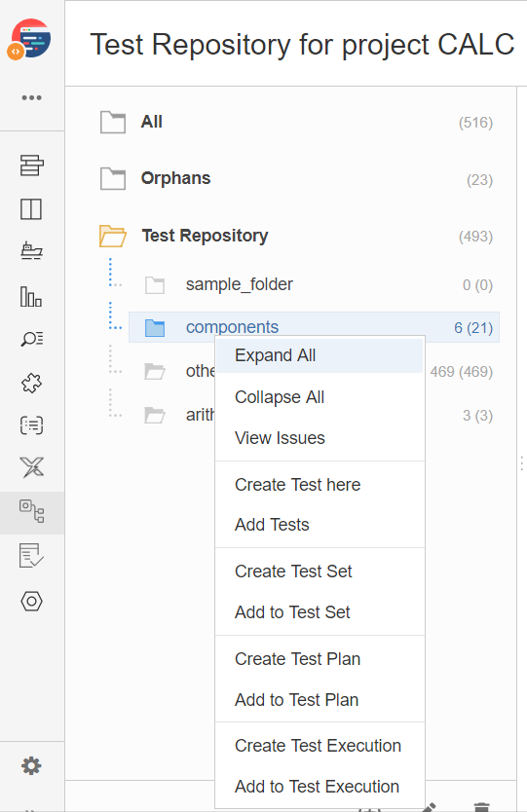Click the project avatar logo
Viewport: 527px width, 812px height.
coord(30,39)
